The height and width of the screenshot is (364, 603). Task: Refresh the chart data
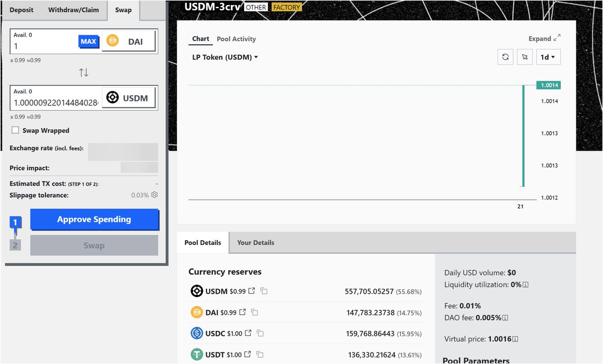[505, 57]
